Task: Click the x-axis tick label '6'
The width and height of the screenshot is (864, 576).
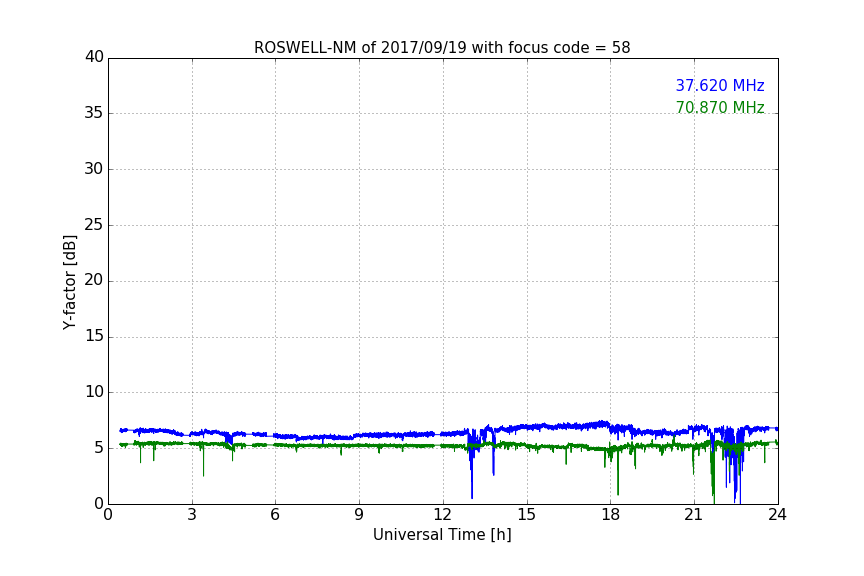Action: (x=276, y=515)
